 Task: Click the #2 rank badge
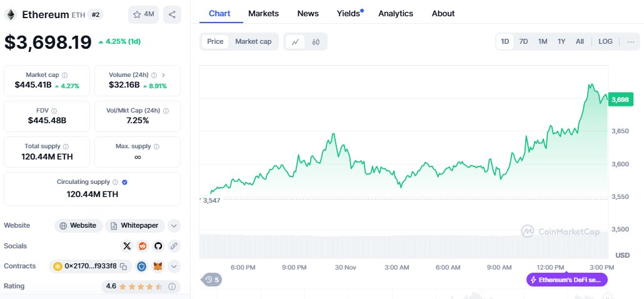tap(96, 15)
